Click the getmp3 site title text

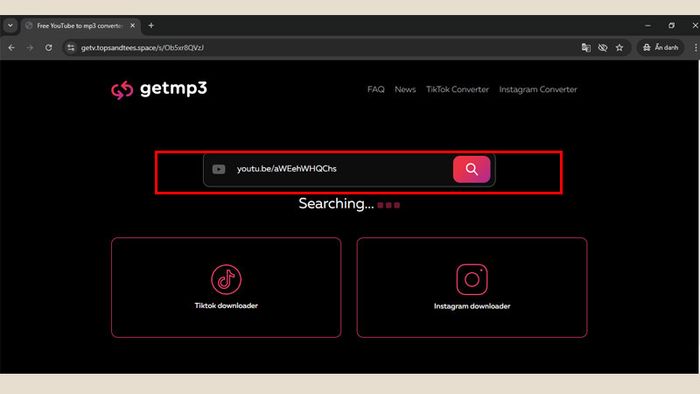click(x=174, y=89)
